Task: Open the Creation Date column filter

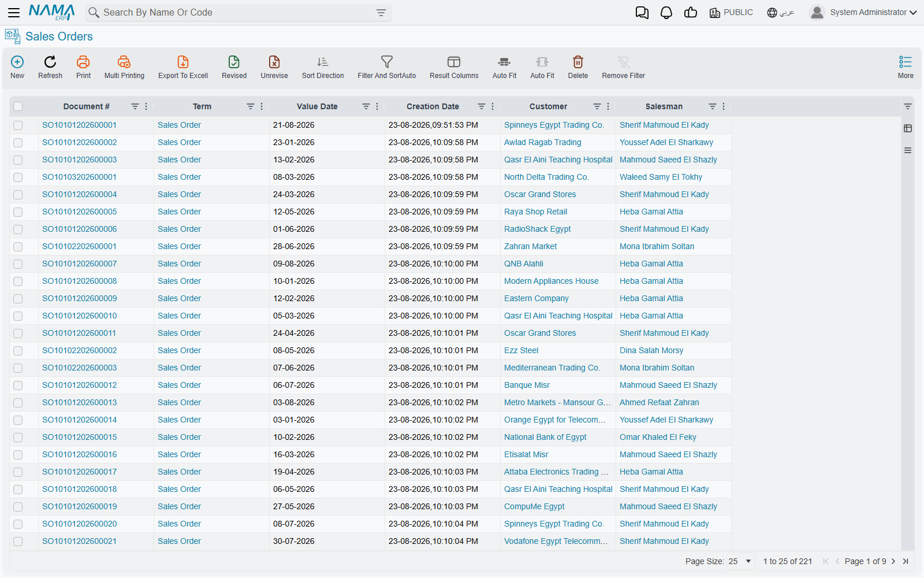Action: (481, 106)
